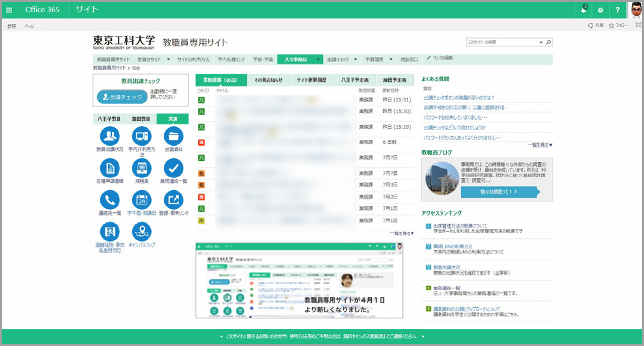Click the フォロー star icon

click(611, 25)
